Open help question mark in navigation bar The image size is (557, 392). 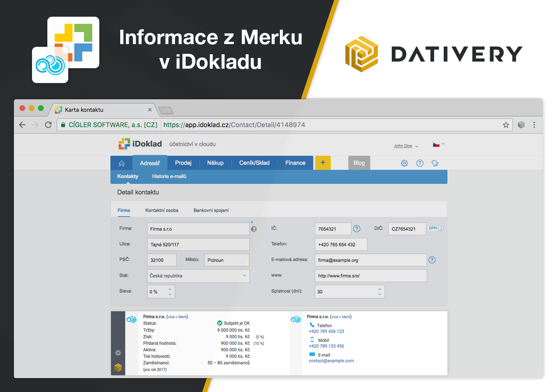coord(420,163)
